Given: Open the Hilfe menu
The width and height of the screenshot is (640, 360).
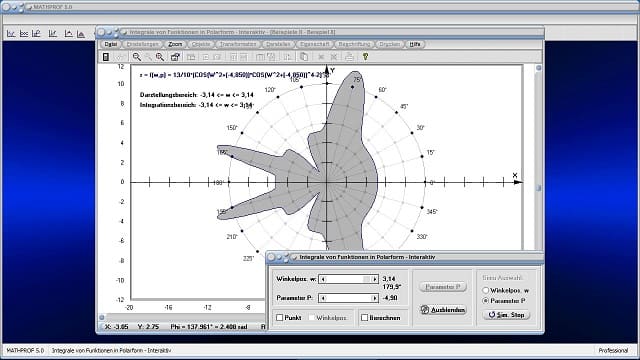Looking at the screenshot, I should click(415, 44).
